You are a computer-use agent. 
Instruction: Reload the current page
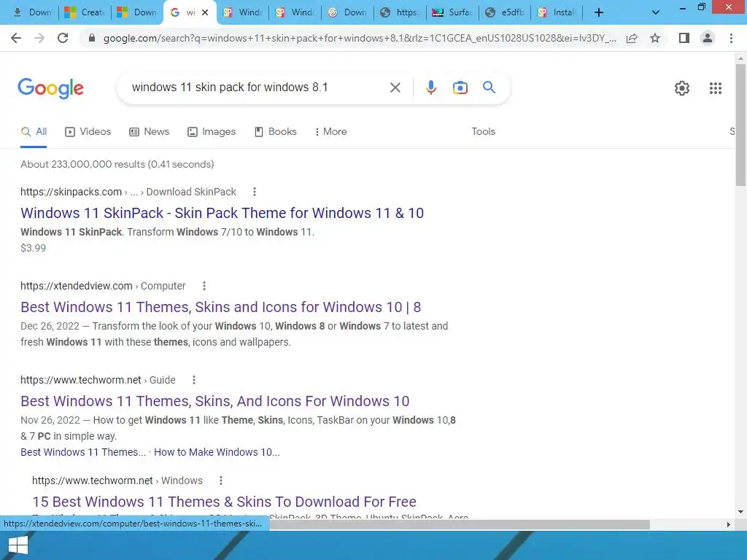tap(63, 38)
